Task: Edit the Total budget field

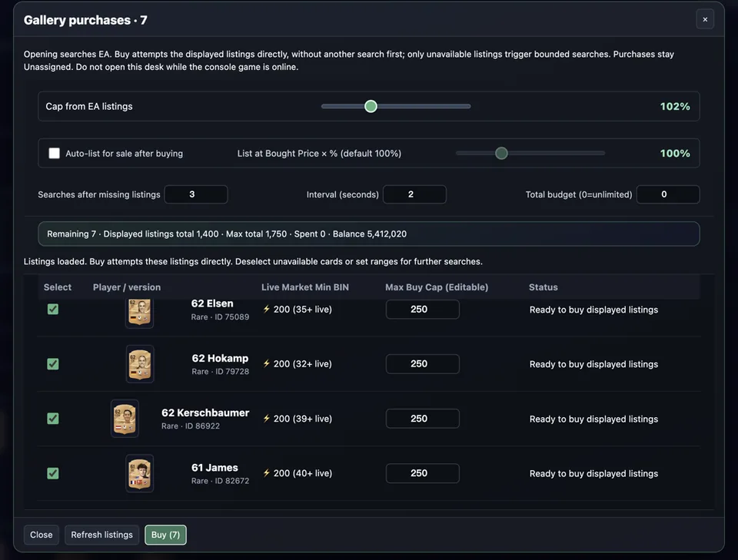Action: pos(668,194)
